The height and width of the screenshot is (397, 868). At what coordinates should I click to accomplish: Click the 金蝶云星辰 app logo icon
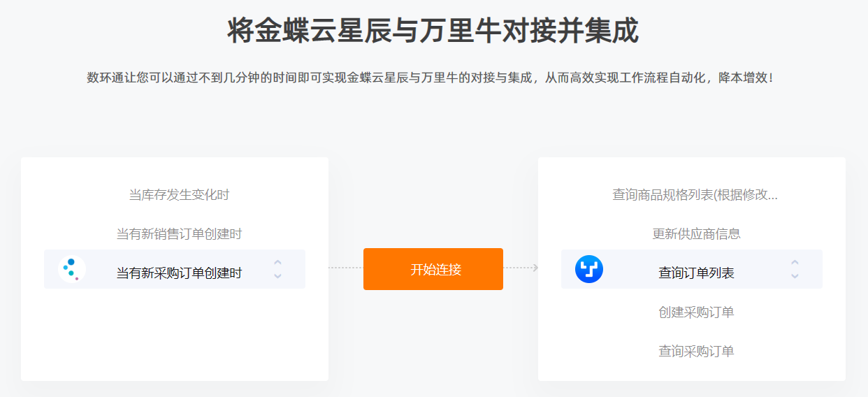pyautogui.click(x=71, y=269)
